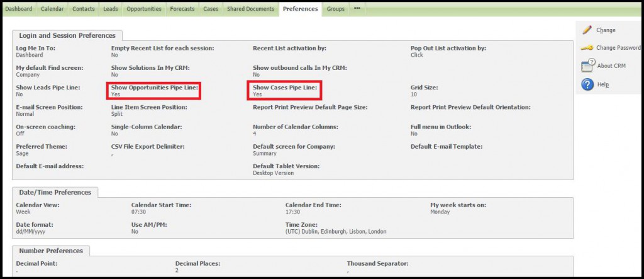Open the Opportunities tab
Viewport: 644px width, 279px height.
144,9
